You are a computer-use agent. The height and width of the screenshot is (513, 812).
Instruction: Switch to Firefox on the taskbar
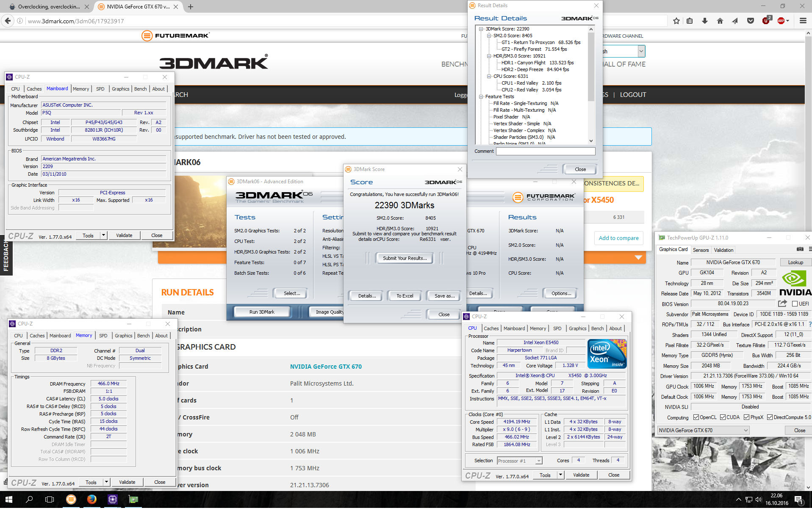[x=91, y=499]
